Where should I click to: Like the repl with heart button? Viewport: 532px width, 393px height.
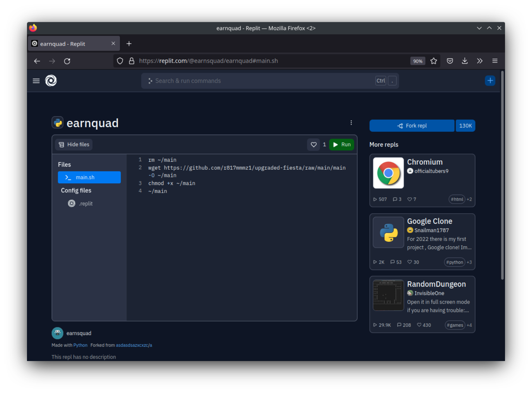pyautogui.click(x=314, y=145)
